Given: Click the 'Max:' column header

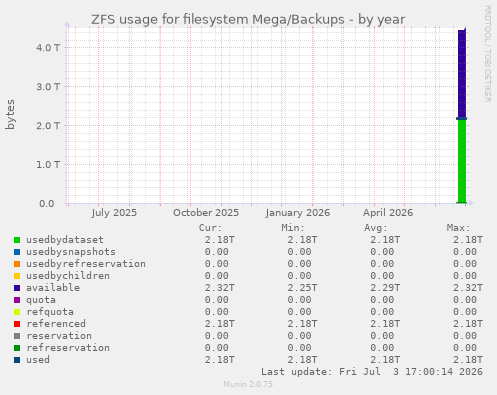Looking at the screenshot, I should click(458, 228).
